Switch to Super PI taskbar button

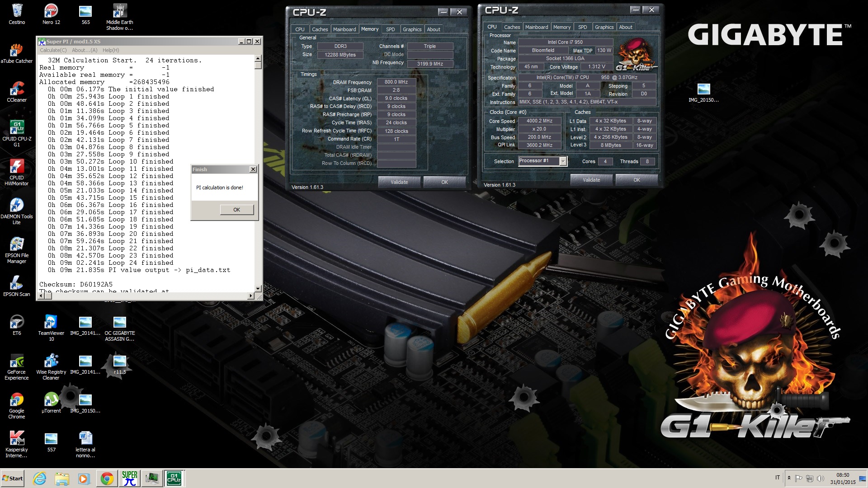130,478
